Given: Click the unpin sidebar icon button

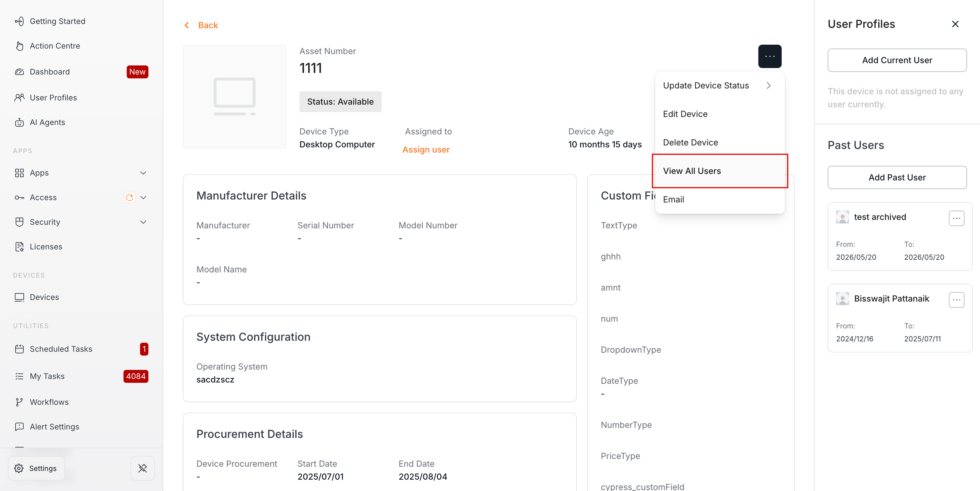Looking at the screenshot, I should point(142,469).
